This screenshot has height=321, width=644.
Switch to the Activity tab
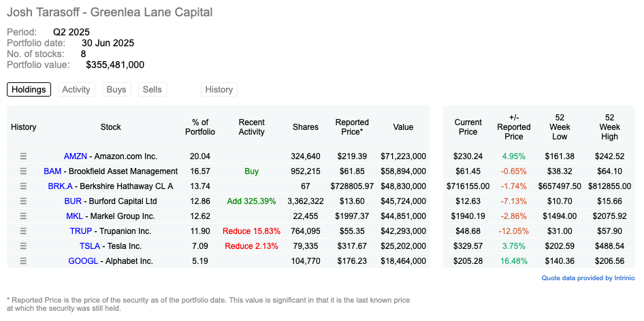[x=76, y=90]
